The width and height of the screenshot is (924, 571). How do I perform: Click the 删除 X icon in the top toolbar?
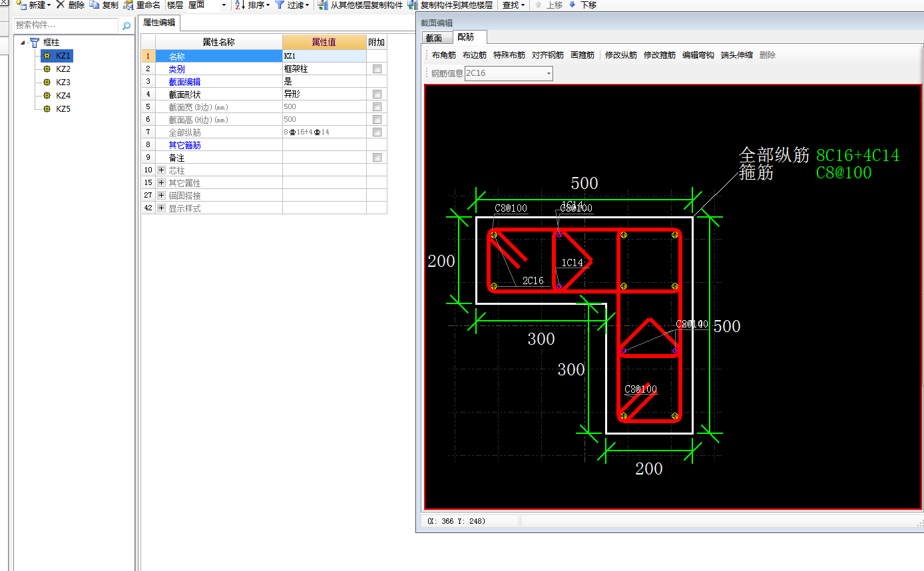(x=60, y=5)
